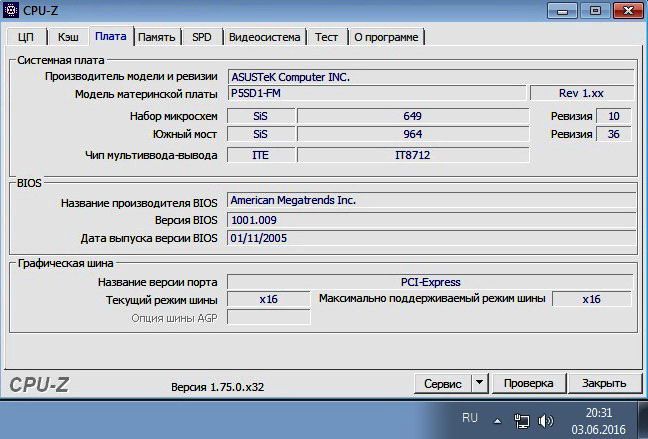Open the Тест tab
Image resolution: width=648 pixels, height=439 pixels.
[326, 37]
